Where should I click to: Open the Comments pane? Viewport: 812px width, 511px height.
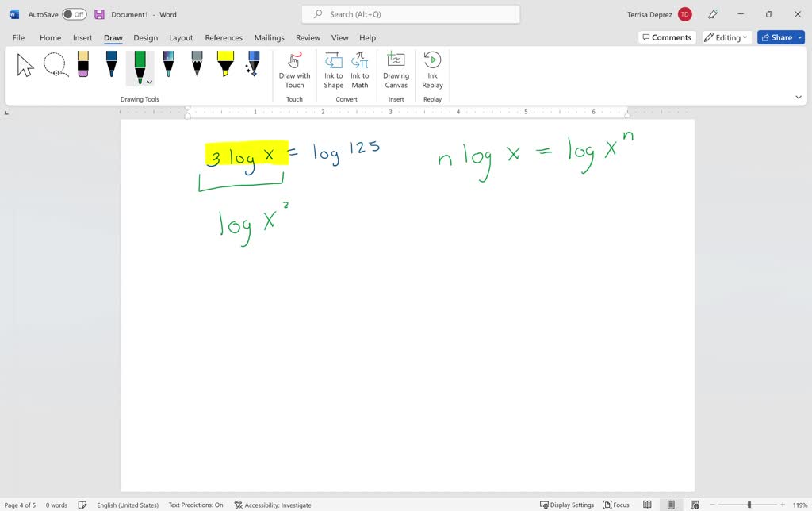pyautogui.click(x=666, y=36)
